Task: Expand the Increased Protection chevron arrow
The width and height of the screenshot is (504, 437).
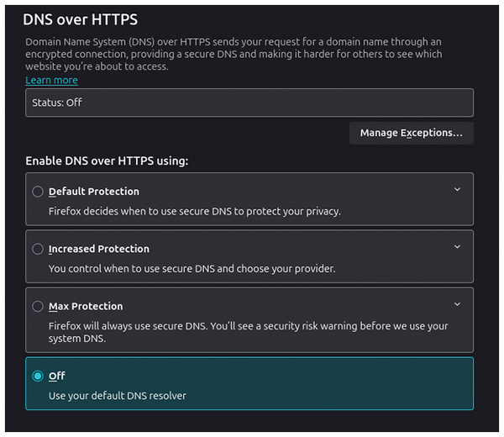Action: pyautogui.click(x=457, y=247)
